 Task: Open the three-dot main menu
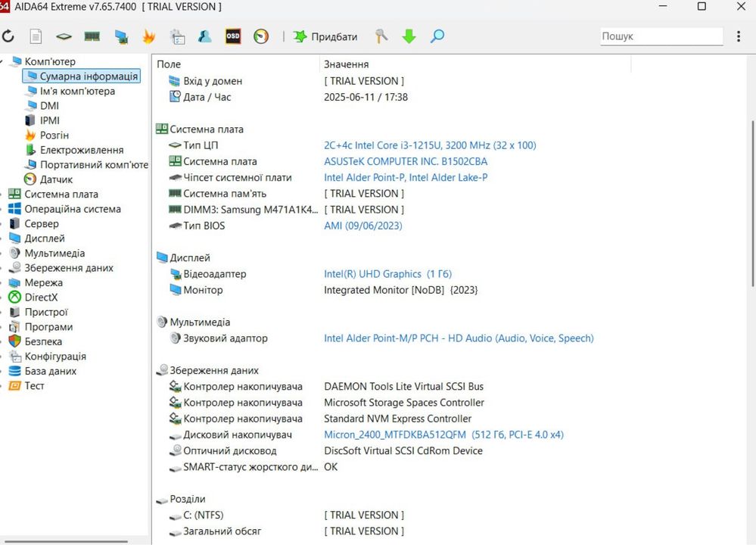tap(738, 36)
